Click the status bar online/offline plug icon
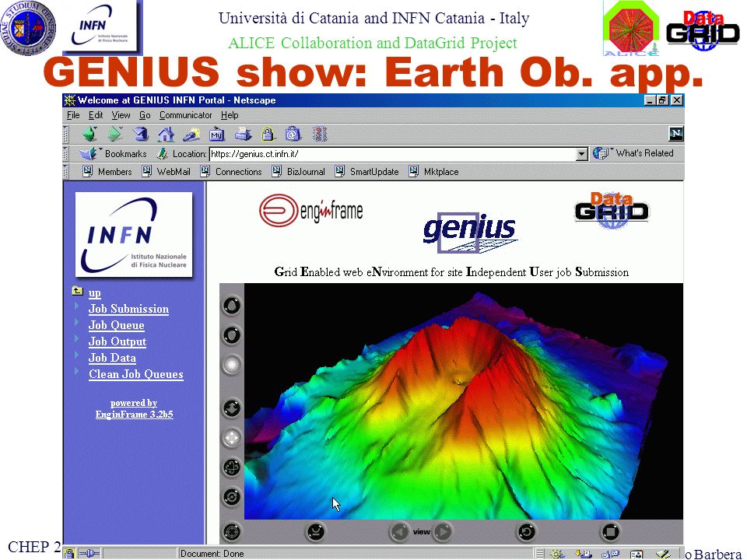Image resolution: width=747 pixels, height=560 pixels. (x=89, y=553)
